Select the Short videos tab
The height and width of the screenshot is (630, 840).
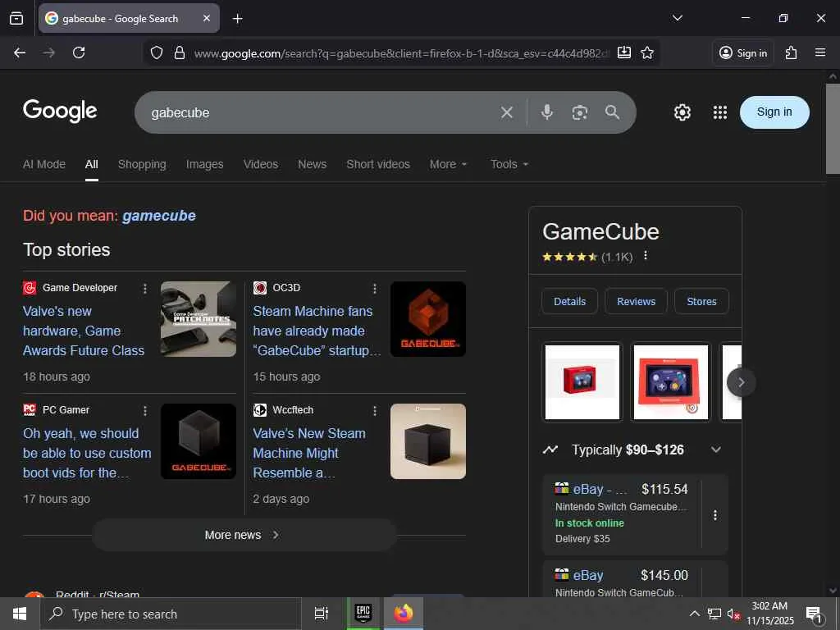click(x=377, y=164)
